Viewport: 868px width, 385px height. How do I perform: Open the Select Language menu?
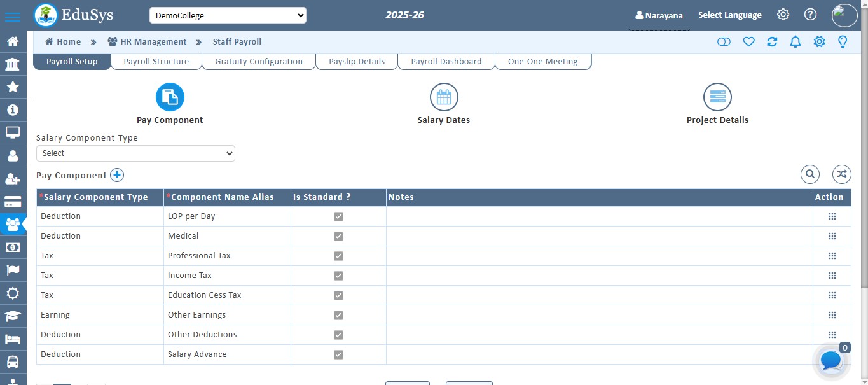click(729, 15)
